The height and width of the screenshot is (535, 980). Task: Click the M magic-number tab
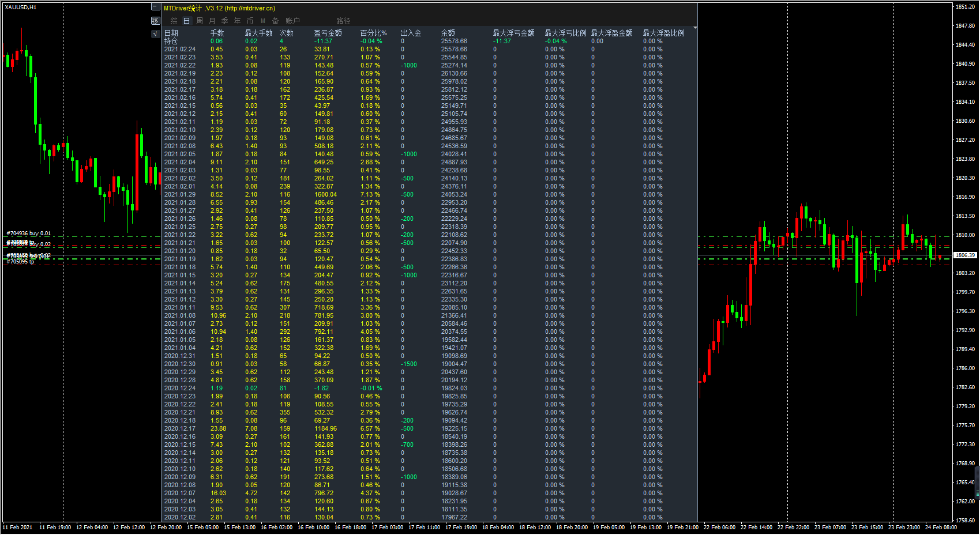pos(263,21)
